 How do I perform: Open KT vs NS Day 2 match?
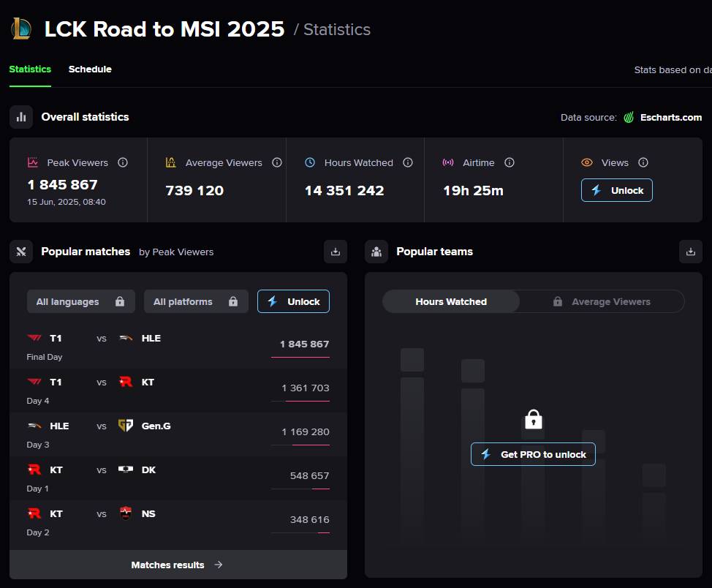coord(178,522)
